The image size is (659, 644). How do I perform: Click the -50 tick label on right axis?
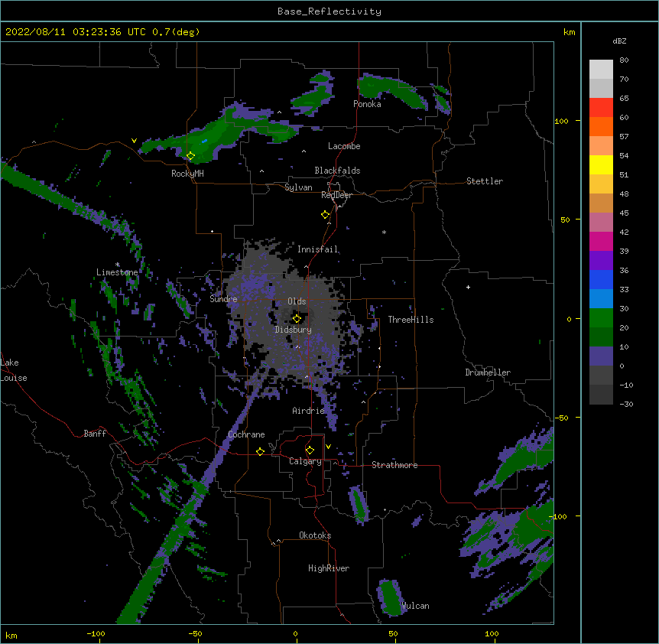pyautogui.click(x=561, y=418)
